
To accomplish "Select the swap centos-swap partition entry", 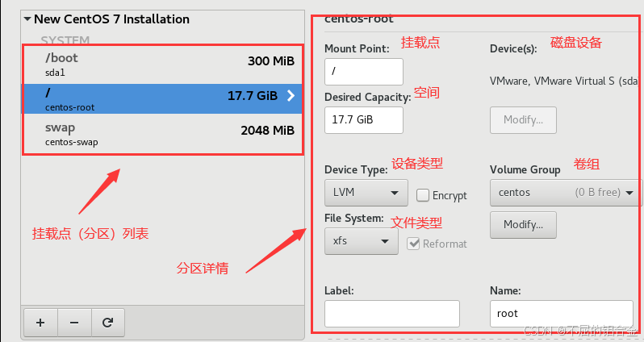I will coord(162,134).
